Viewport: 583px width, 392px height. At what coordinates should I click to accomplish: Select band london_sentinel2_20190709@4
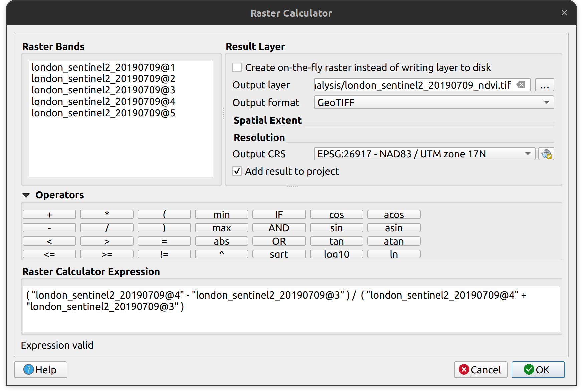[x=103, y=102]
